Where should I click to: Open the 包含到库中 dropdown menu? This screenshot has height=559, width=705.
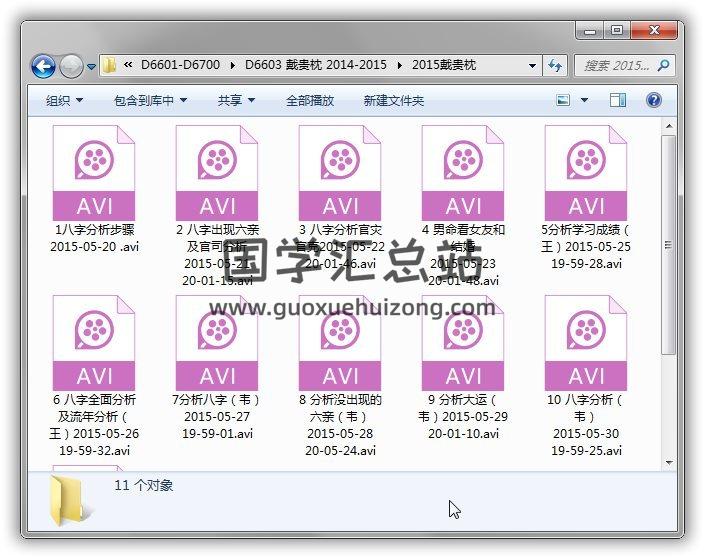151,101
